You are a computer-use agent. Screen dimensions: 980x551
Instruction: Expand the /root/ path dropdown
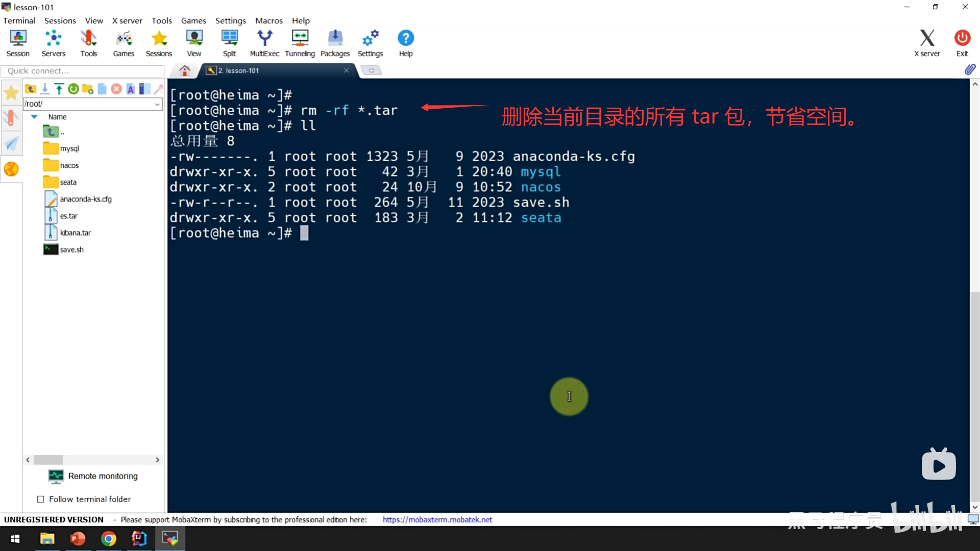[x=157, y=104]
